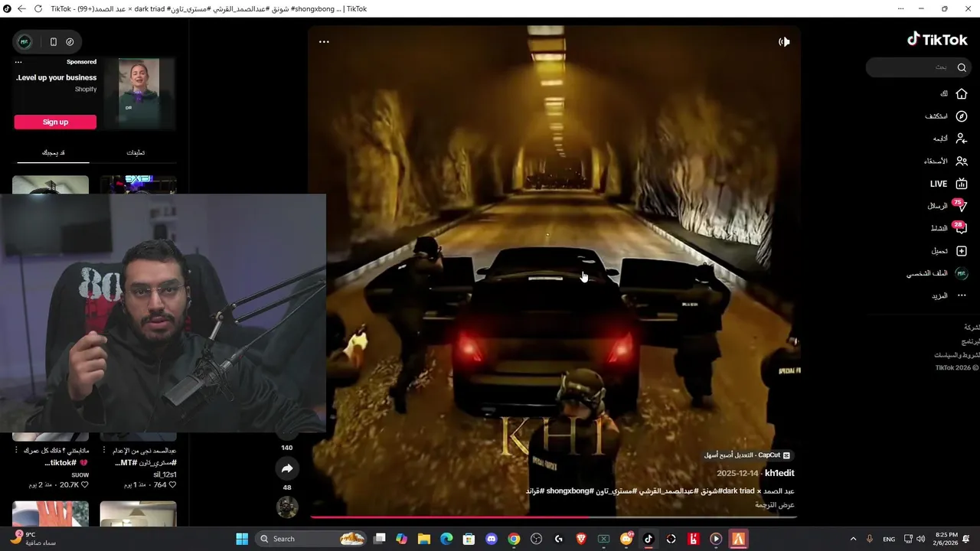Open the weather widget showing 9°C
The height and width of the screenshot is (551, 980).
pos(34,539)
